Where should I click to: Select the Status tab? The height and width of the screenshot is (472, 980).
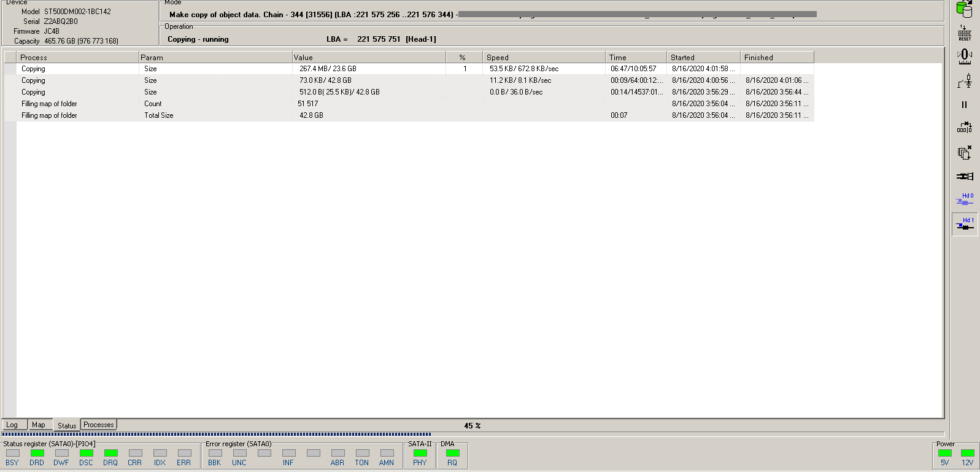(x=67, y=425)
